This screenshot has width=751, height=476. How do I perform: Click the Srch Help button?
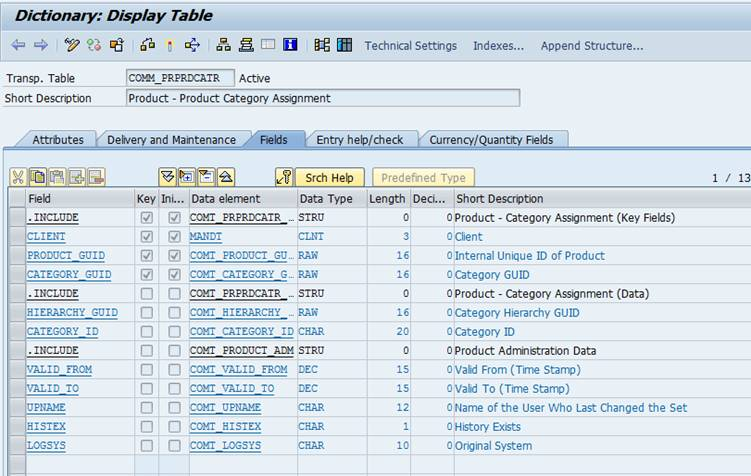point(330,178)
